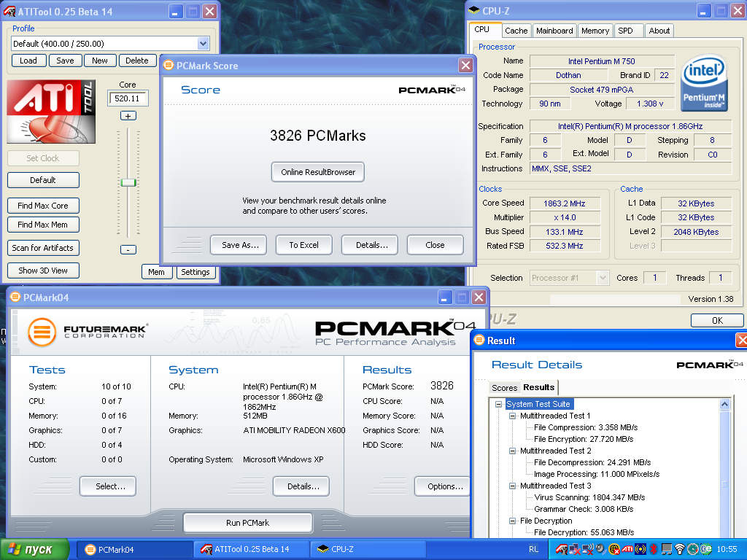Click Details… in PCMark Score dialog
This screenshot has height=560, width=747.
(x=370, y=245)
